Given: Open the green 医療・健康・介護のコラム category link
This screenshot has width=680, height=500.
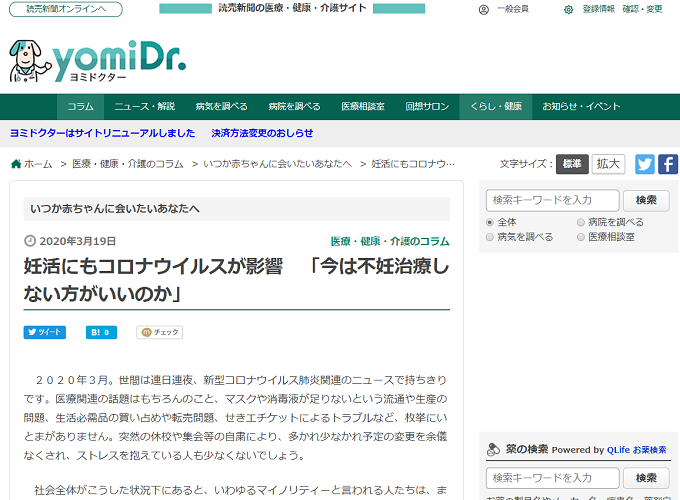Looking at the screenshot, I should (x=390, y=241).
